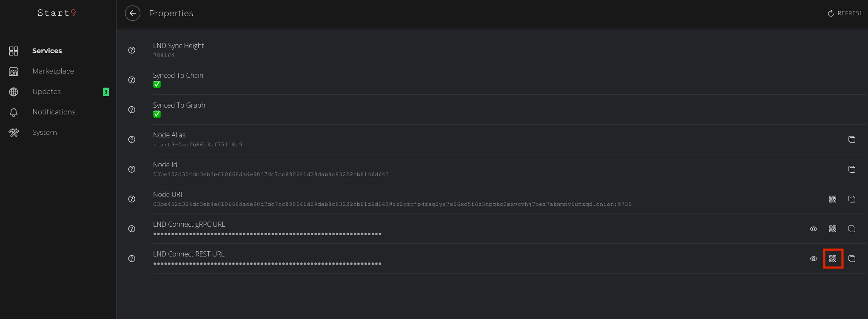
Task: Copy the Node URI to clipboard
Action: (x=852, y=199)
